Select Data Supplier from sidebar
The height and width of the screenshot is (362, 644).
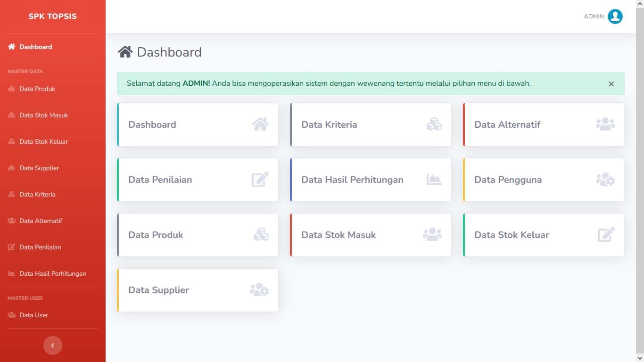(39, 168)
